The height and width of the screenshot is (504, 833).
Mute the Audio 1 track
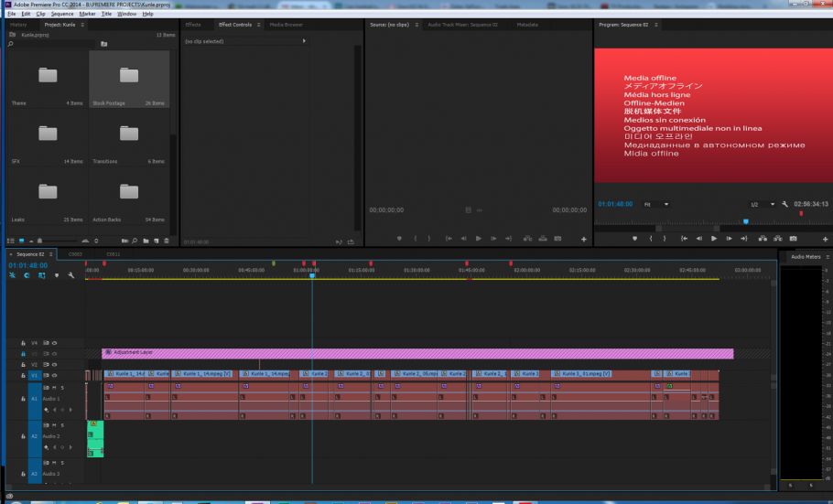[x=53, y=388]
